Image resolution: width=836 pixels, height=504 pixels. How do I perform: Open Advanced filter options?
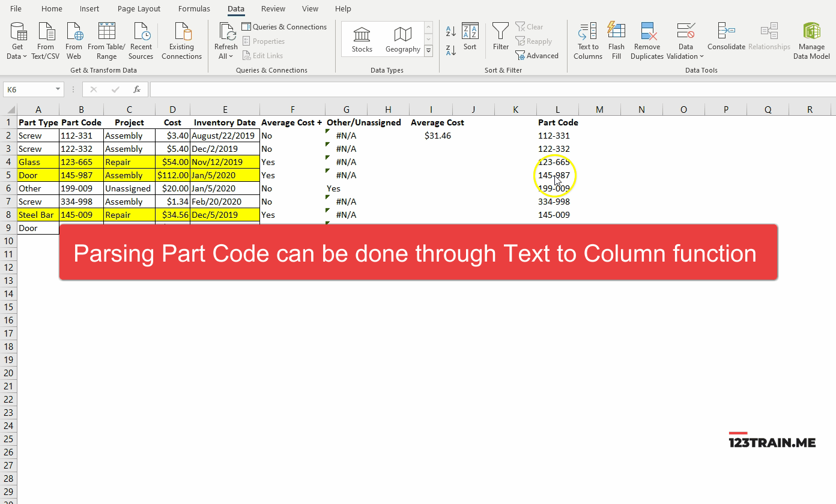coord(537,56)
